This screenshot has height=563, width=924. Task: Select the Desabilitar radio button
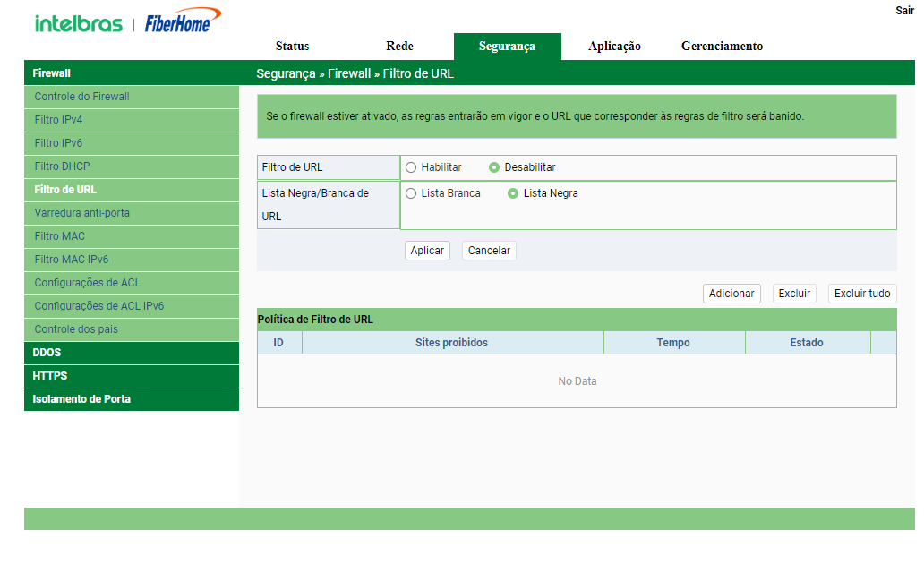coord(494,168)
